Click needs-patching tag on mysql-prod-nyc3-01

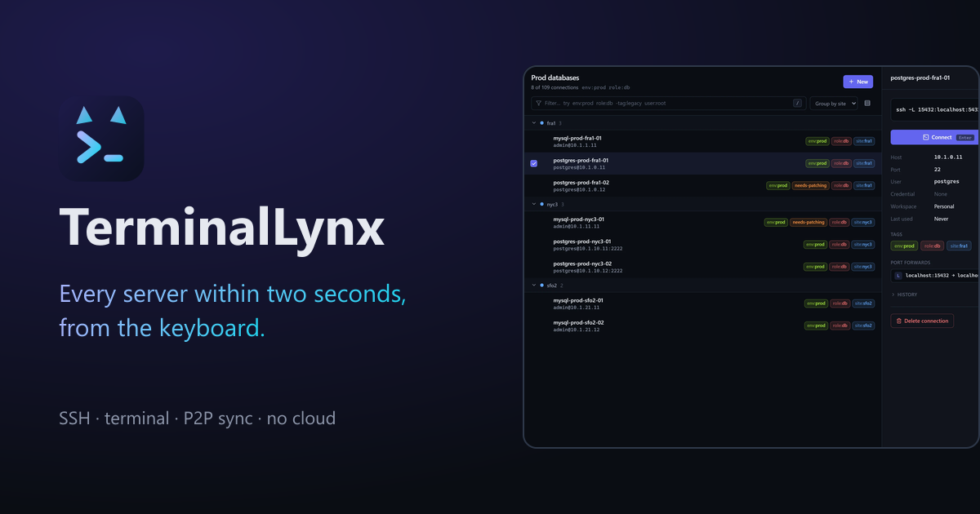[808, 222]
